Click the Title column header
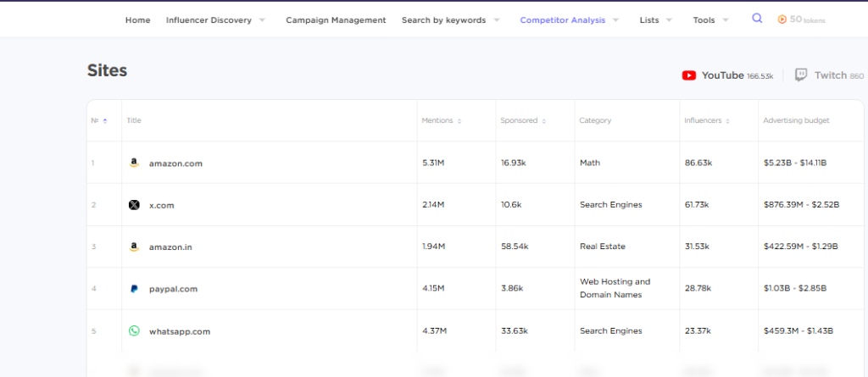The width and height of the screenshot is (868, 377). [134, 120]
